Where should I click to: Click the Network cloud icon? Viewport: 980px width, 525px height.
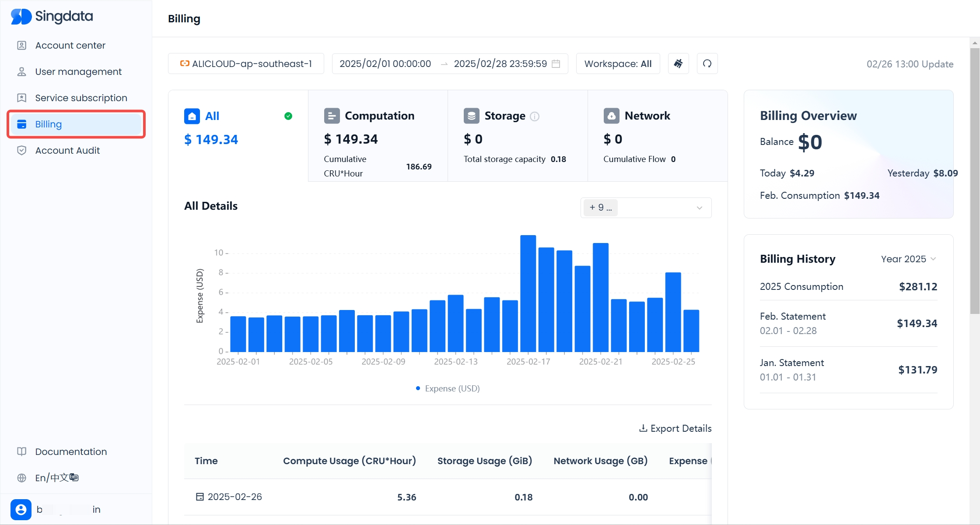611,116
